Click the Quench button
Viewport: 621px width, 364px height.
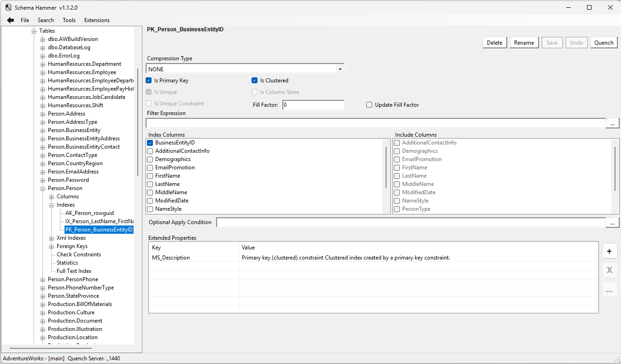pos(603,42)
